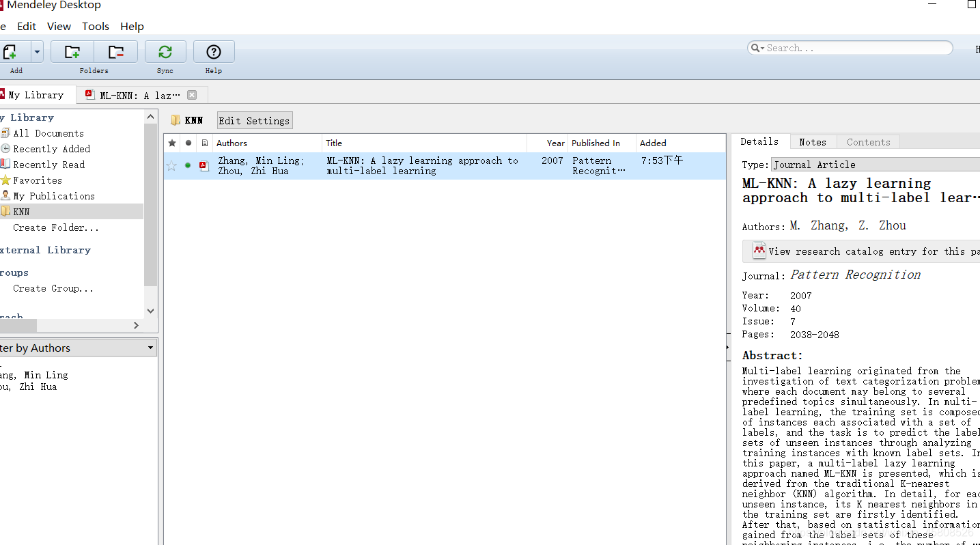This screenshot has height=545, width=980.
Task: Collapse the details panel splitter arrow
Action: click(728, 348)
